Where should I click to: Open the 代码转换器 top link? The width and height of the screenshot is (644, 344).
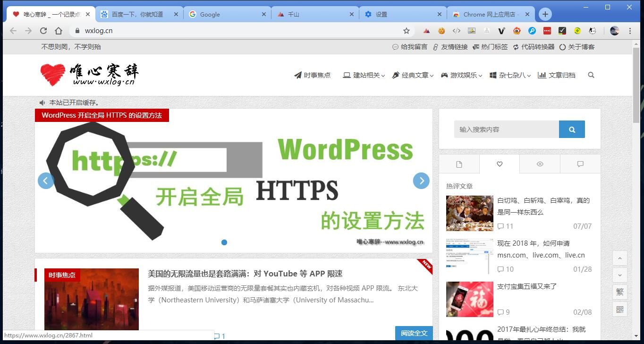[x=534, y=47]
